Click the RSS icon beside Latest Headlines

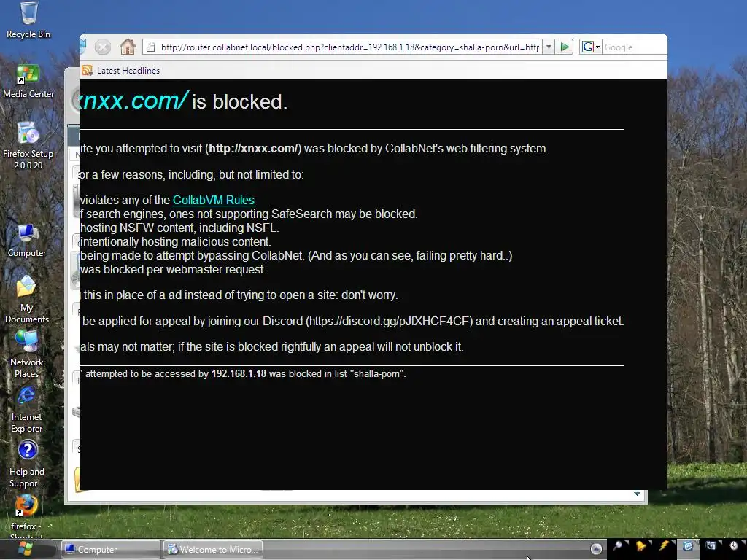point(87,71)
